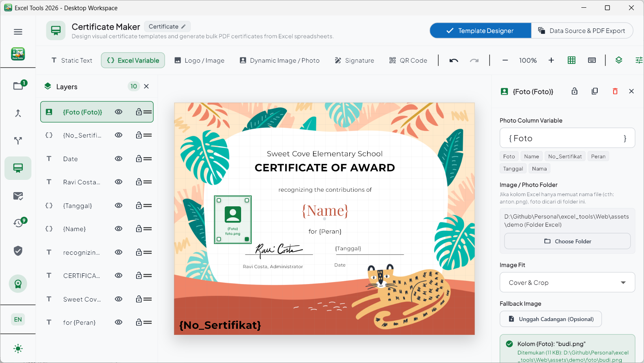Image resolution: width=644 pixels, height=363 pixels.
Task: Close the {Foto (Foto)} properties panel
Action: (x=631, y=91)
